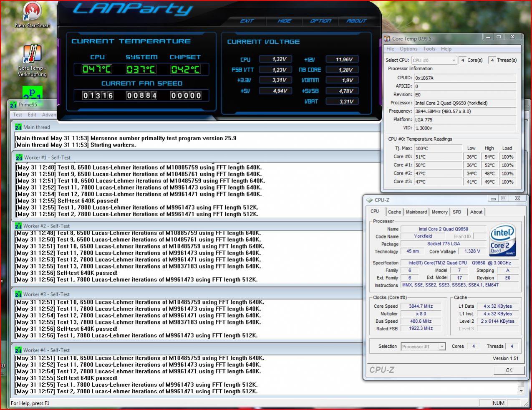The image size is (532, 410).
Task: Click the Worker #1 Self-Test window icon
Action: 19,157
